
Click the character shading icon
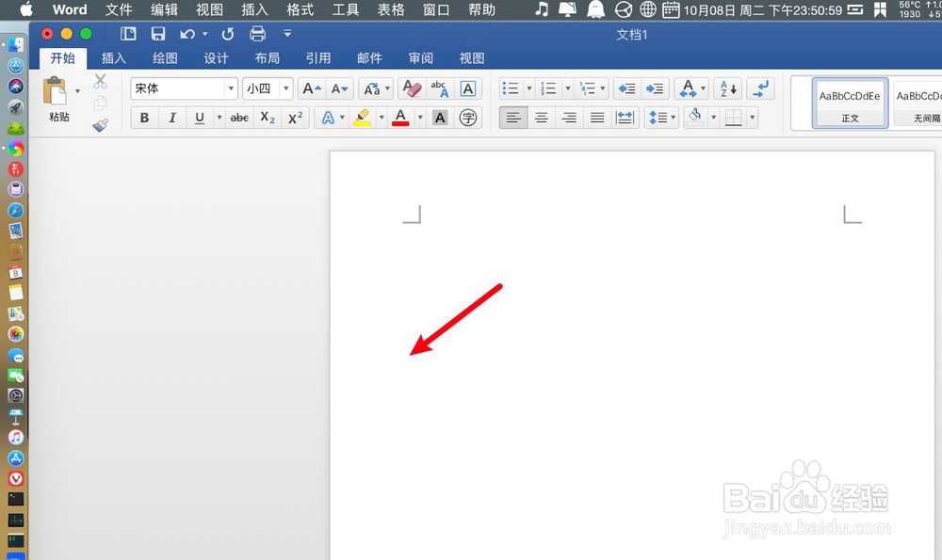[x=440, y=118]
